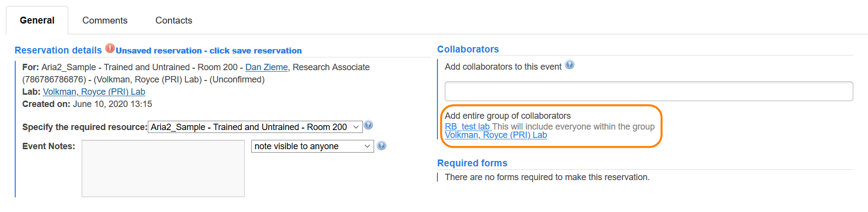The image size is (868, 212).
Task: Click help icon next to Add collaborators
Action: click(570, 65)
